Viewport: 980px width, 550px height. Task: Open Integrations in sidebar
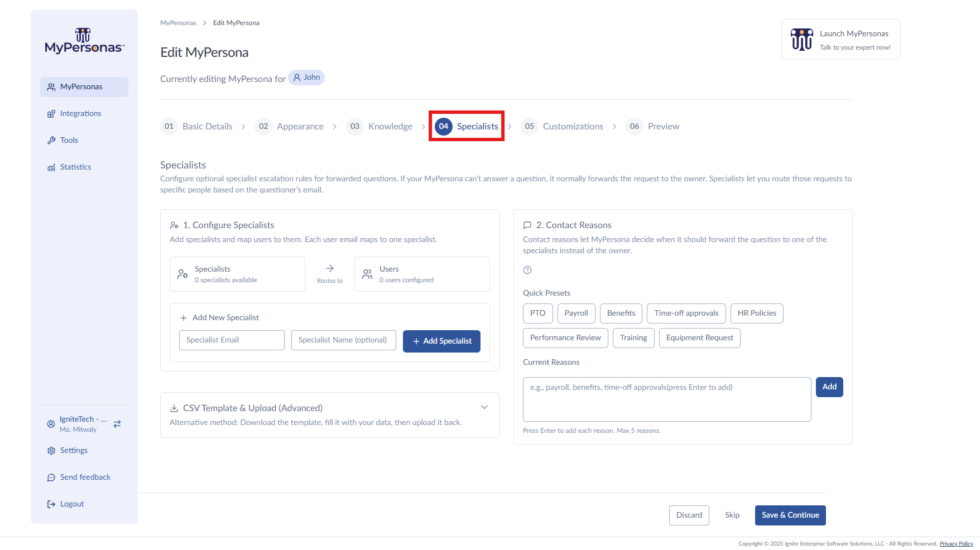click(84, 114)
